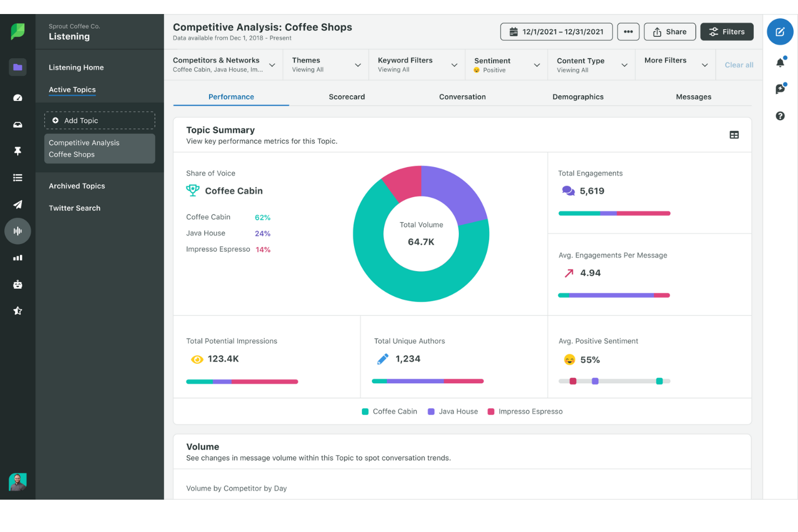Click Add Topic button
This screenshot has height=532, width=798.
click(x=100, y=120)
